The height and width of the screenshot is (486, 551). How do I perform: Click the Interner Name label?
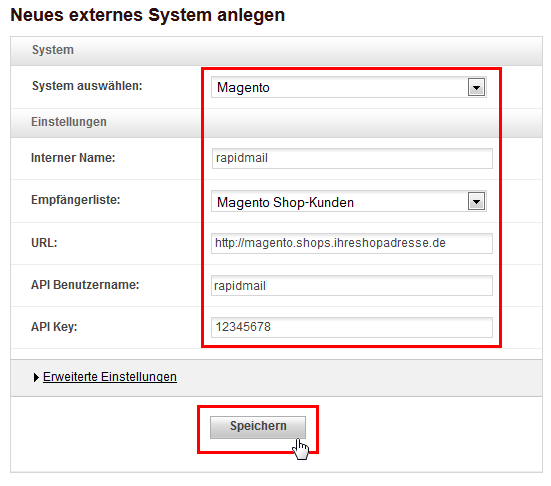tap(73, 158)
